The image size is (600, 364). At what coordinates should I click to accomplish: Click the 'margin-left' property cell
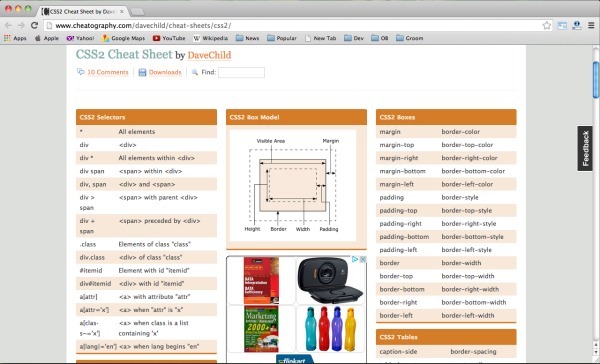[396, 184]
